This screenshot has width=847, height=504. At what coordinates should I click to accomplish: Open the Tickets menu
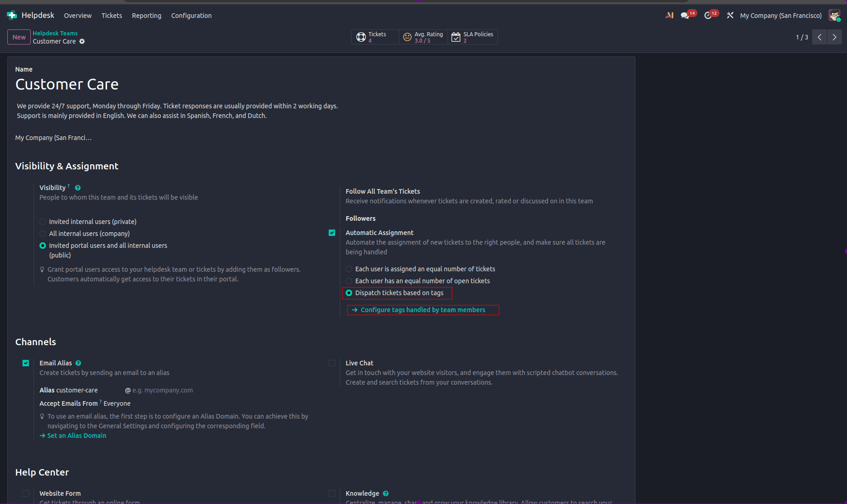coord(112,16)
